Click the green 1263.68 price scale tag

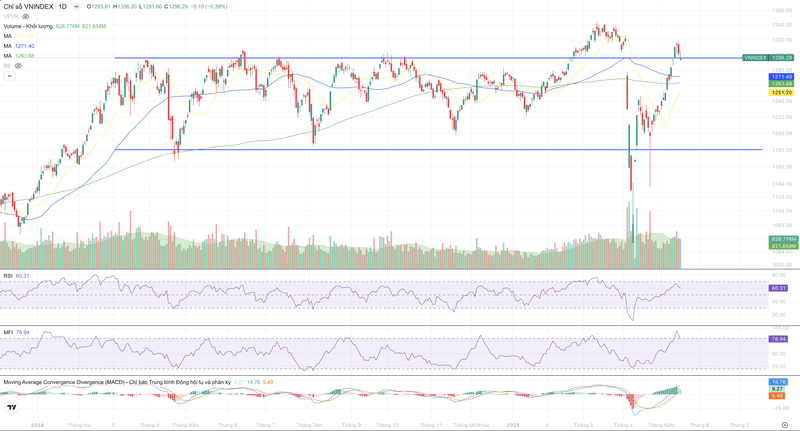[781, 84]
